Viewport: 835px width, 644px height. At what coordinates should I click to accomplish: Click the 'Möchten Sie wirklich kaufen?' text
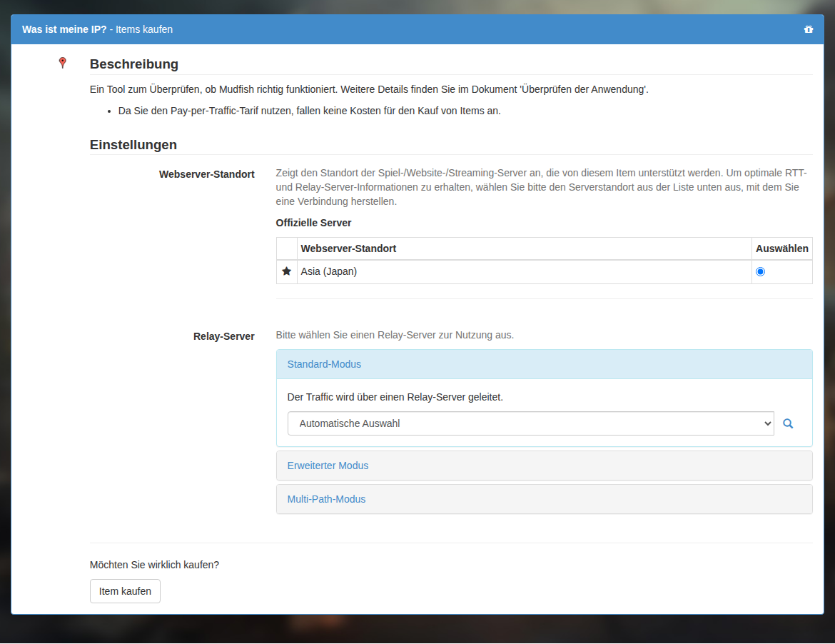[154, 565]
